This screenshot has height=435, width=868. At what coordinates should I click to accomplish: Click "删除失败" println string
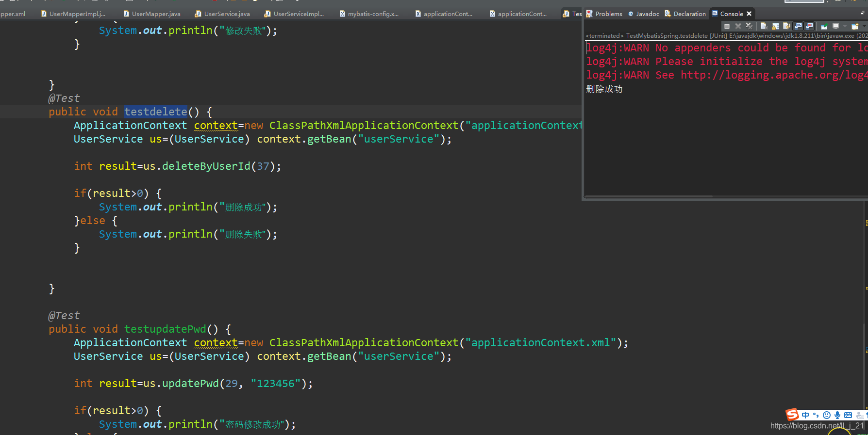pos(243,234)
